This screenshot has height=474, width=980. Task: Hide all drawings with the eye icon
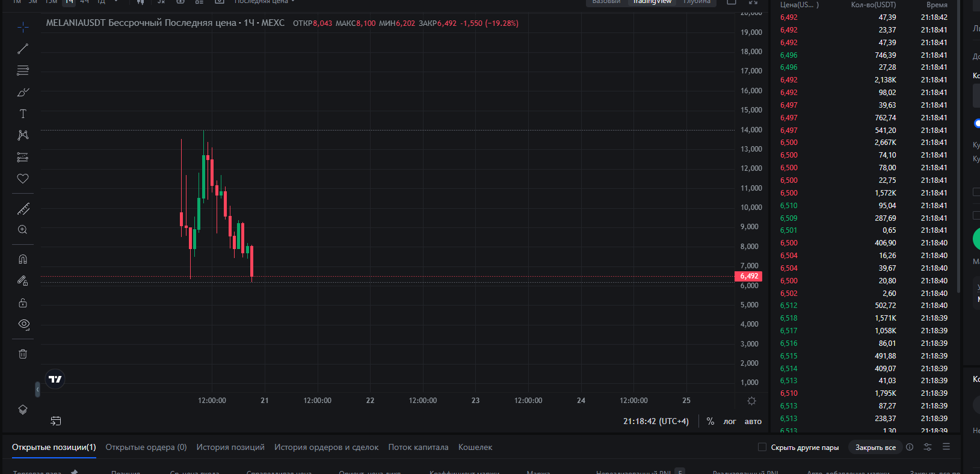click(x=23, y=324)
